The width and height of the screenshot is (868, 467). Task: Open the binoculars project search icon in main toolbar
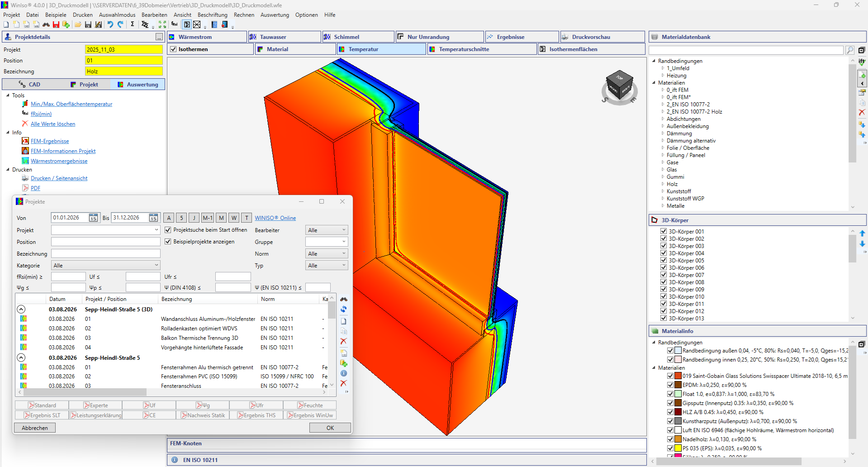[x=46, y=24]
